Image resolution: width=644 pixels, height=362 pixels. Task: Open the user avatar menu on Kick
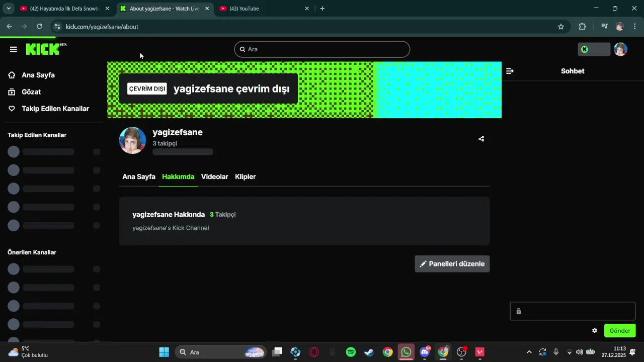[x=620, y=49]
